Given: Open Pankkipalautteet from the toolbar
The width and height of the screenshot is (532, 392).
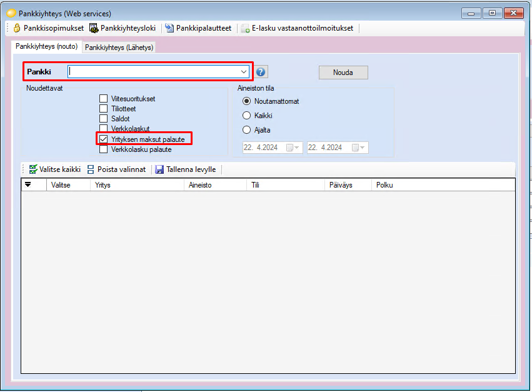Looking at the screenshot, I should (198, 28).
